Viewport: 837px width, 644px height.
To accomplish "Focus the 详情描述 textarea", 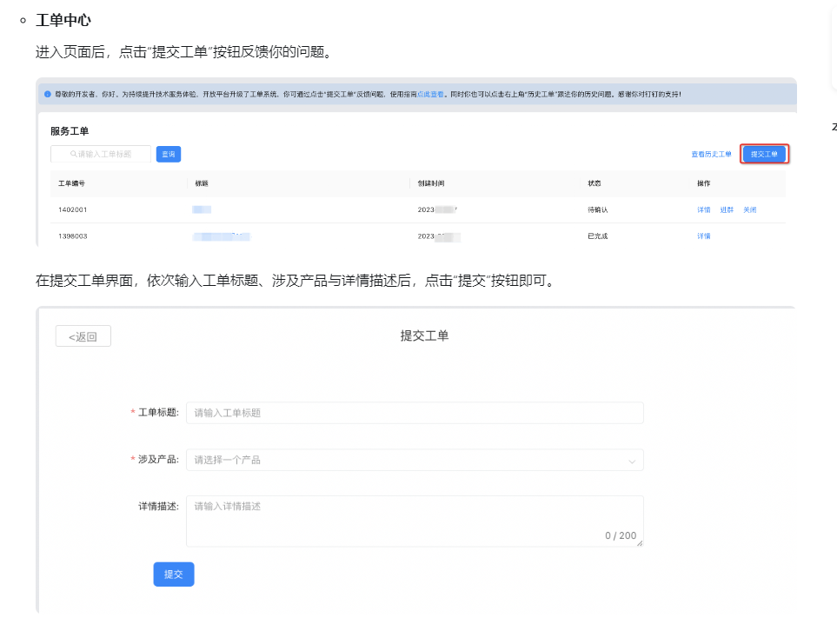I will [415, 521].
